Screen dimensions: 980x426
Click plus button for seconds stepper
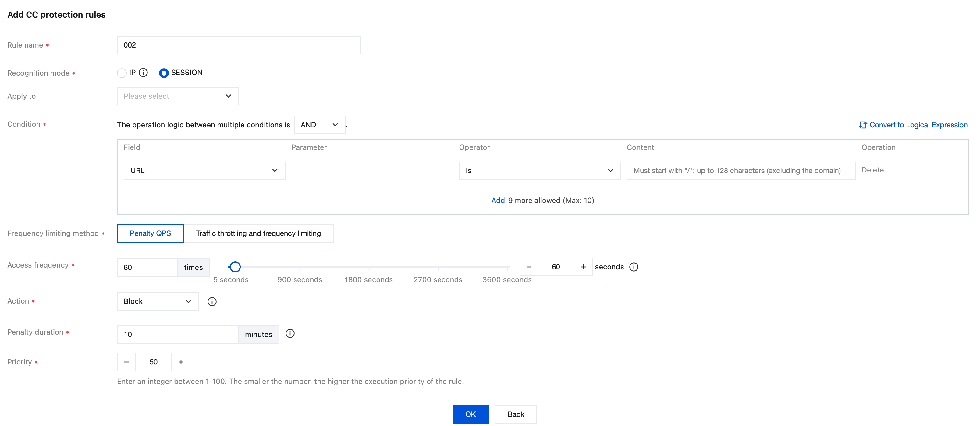pos(583,267)
